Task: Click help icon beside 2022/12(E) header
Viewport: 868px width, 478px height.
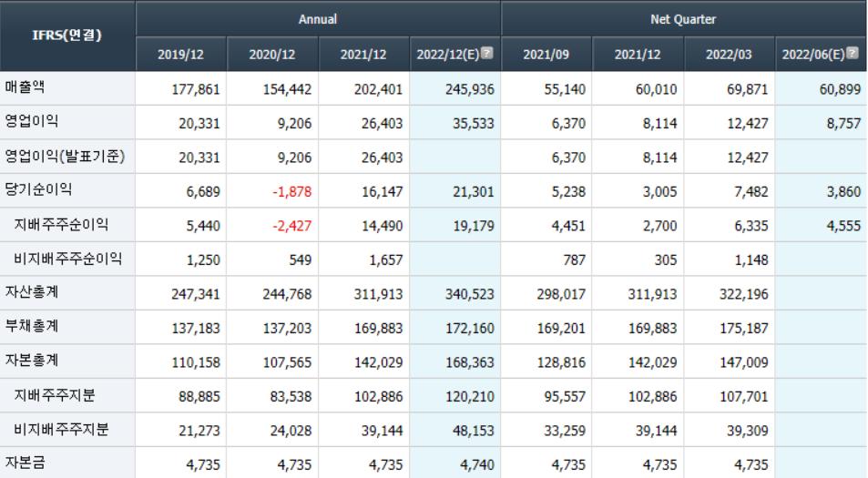Action: pos(487,53)
